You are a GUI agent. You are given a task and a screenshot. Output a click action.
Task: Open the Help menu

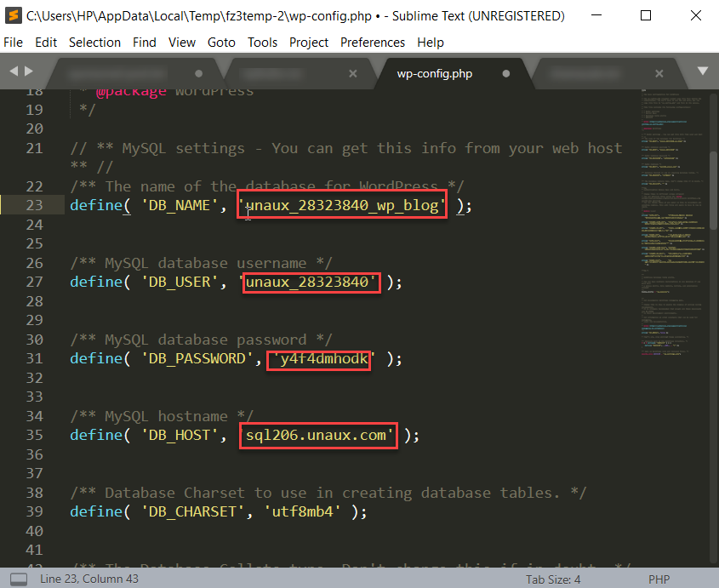[x=431, y=43]
